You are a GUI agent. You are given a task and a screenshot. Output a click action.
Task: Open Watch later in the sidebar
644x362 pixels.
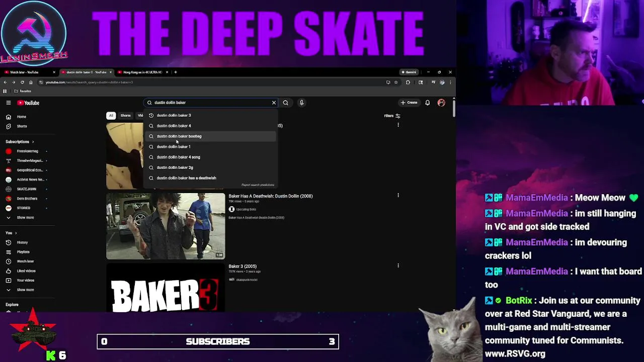pos(25,261)
